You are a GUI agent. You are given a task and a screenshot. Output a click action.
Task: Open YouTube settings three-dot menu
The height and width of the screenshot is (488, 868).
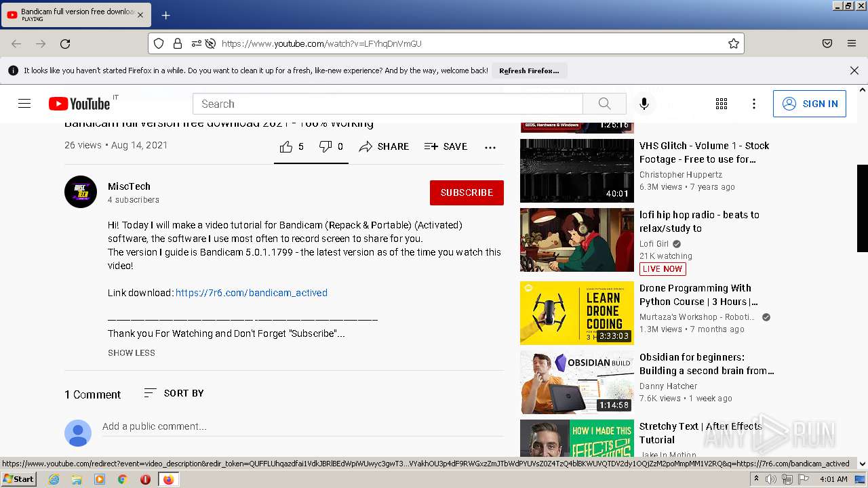pyautogui.click(x=754, y=104)
